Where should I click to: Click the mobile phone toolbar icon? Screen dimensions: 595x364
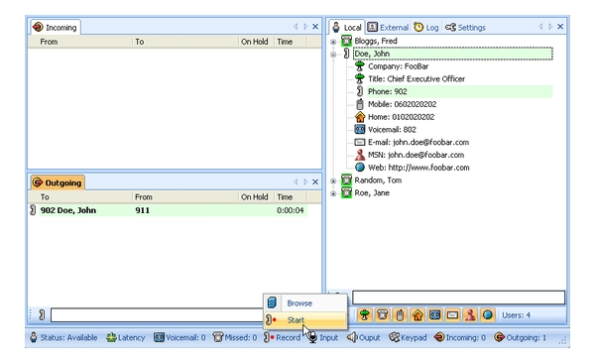tap(400, 315)
